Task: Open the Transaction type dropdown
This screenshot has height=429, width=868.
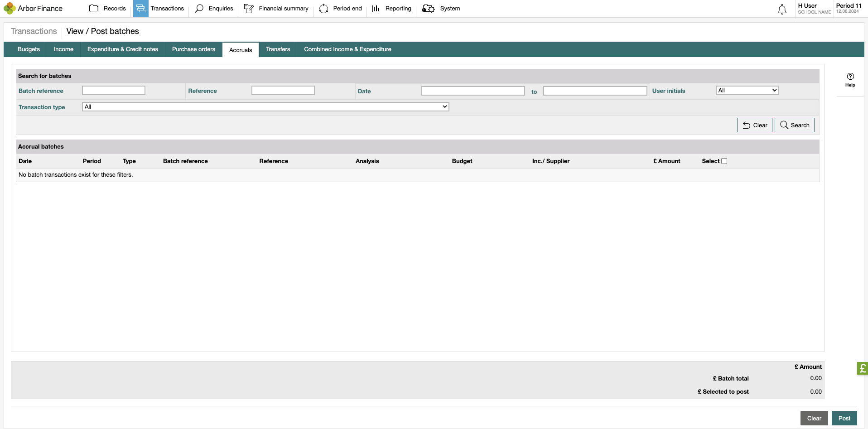Action: [x=265, y=107]
